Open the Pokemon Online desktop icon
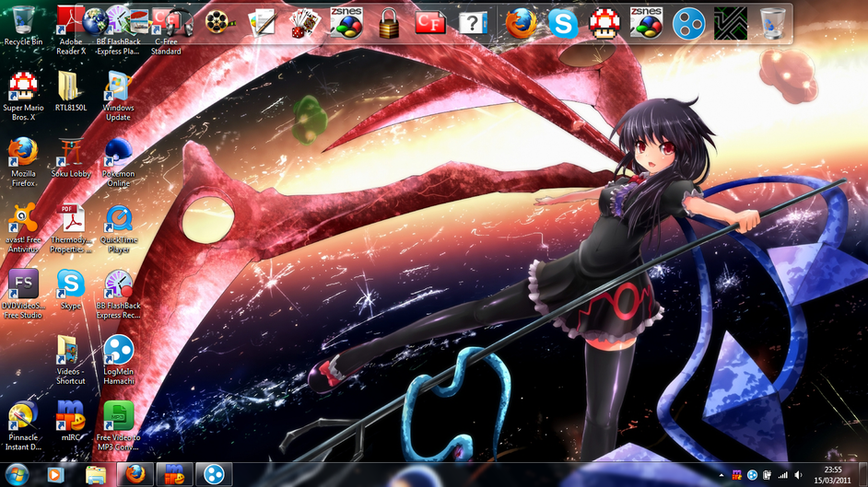The image size is (868, 487). pos(118,153)
